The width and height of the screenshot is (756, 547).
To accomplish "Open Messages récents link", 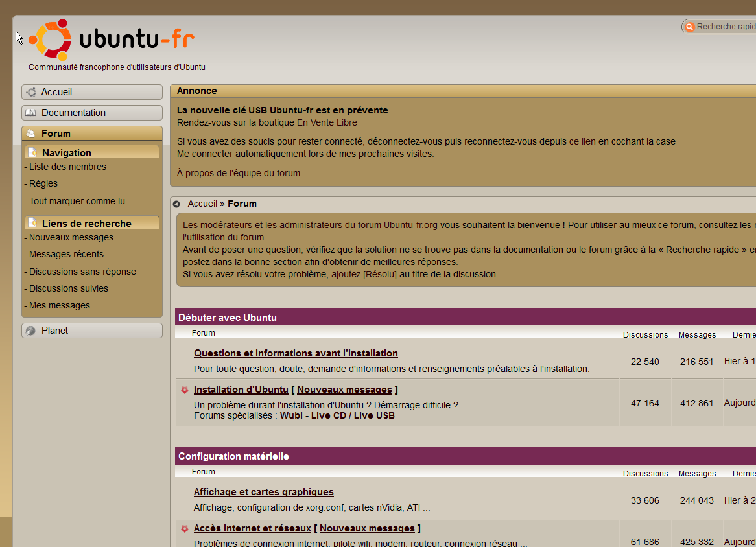I will (67, 254).
